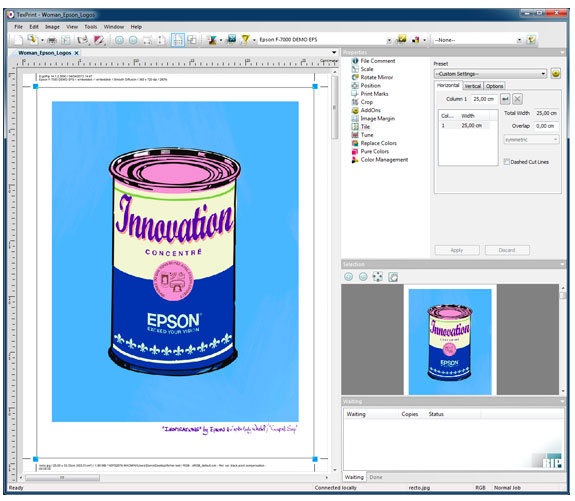Viewport: 575px width, 501px height.
Task: Collapse the Properties panel header arrow
Action: click(563, 52)
